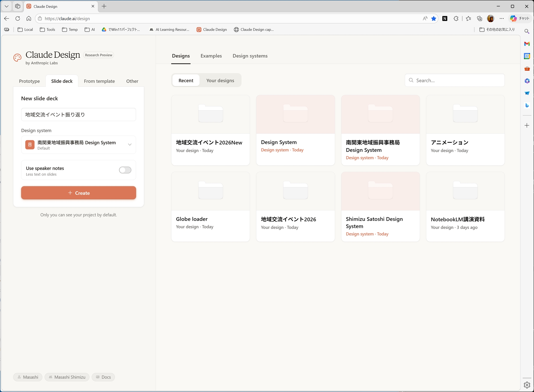Viewport: 534px width, 392px height.
Task: Create the new slide deck
Action: pos(78,193)
